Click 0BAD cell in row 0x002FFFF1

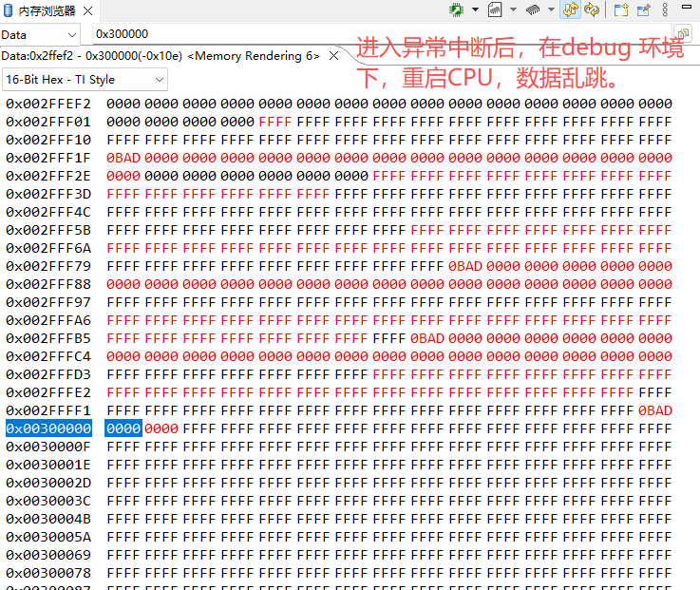[x=655, y=410]
